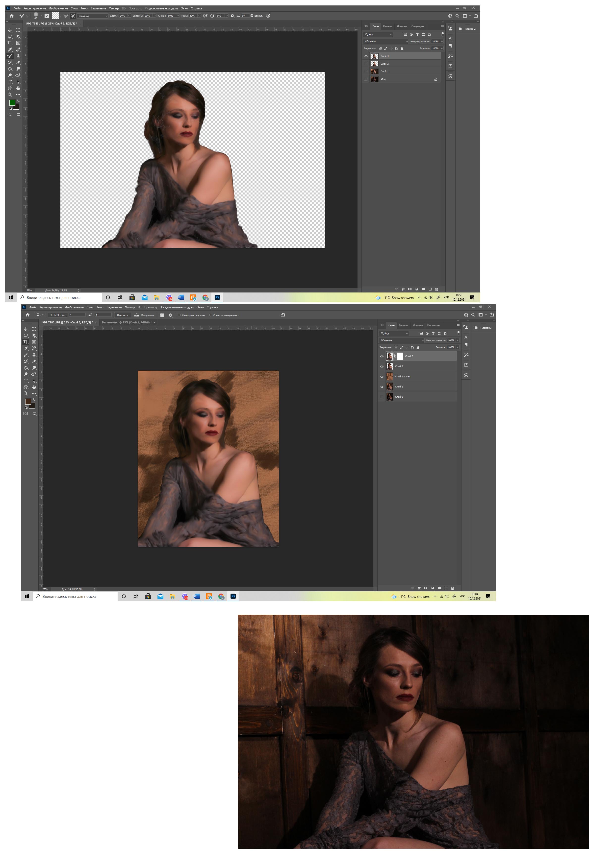This screenshot has height=868, width=614.
Task: Open the crop ratio dropdown in lower options bar
Action: point(58,314)
